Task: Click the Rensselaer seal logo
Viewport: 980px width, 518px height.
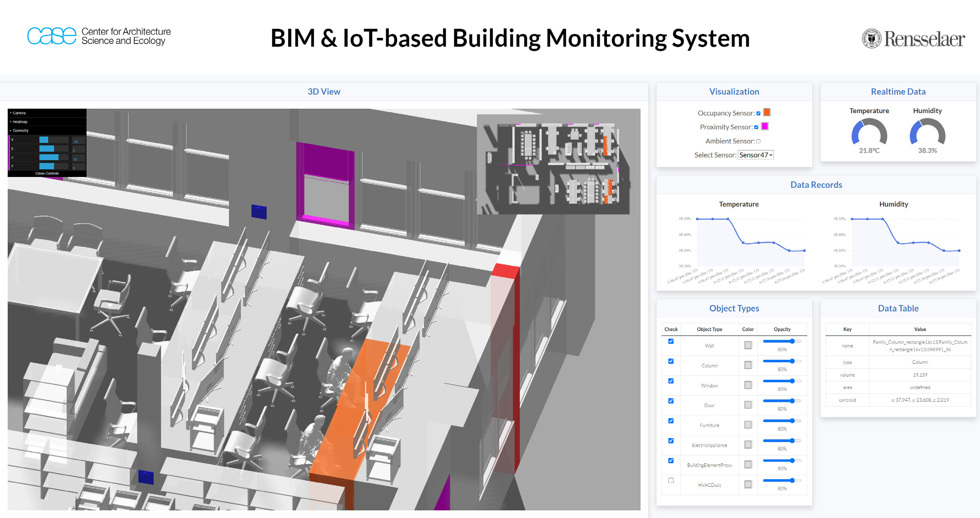Action: coord(871,39)
